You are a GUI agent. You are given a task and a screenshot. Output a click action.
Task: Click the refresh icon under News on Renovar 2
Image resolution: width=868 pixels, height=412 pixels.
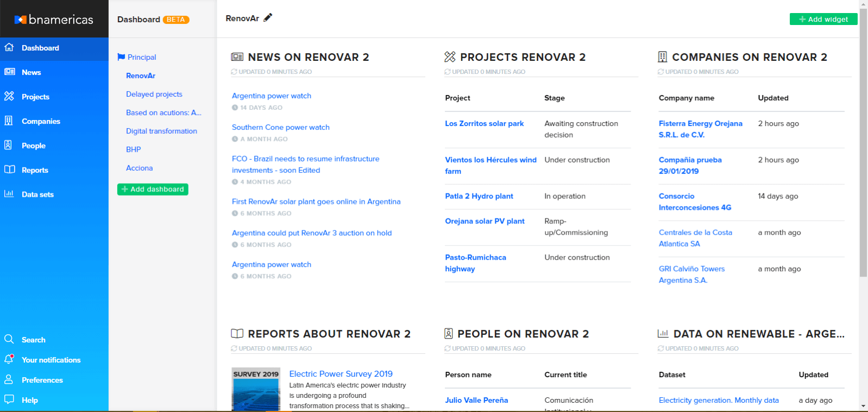click(234, 72)
